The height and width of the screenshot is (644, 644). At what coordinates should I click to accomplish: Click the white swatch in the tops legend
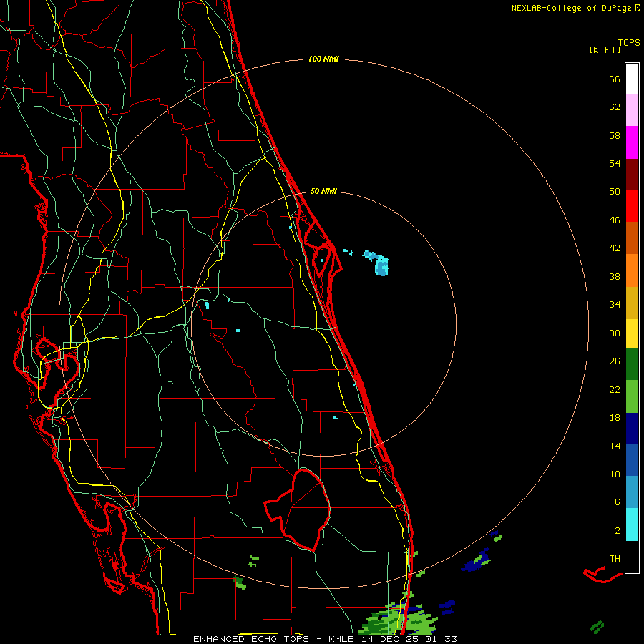click(x=632, y=79)
